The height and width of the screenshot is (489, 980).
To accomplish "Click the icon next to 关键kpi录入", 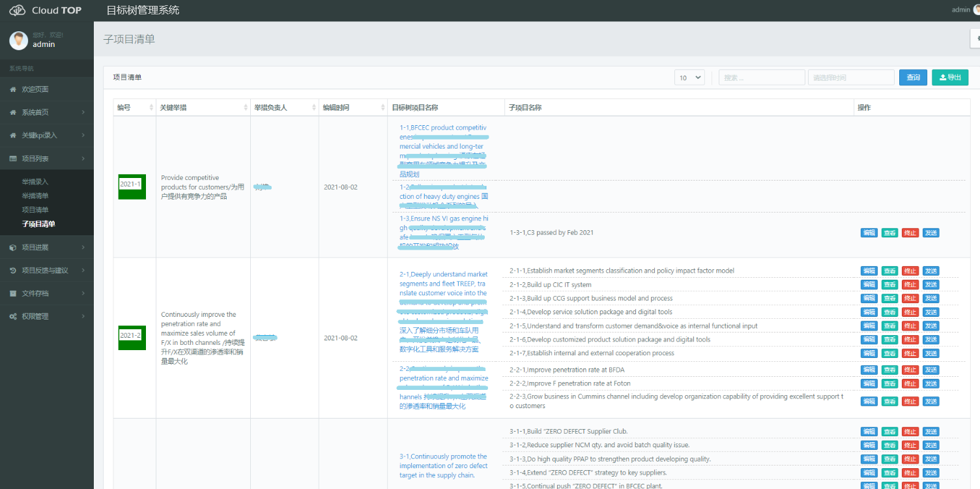I will tap(13, 135).
